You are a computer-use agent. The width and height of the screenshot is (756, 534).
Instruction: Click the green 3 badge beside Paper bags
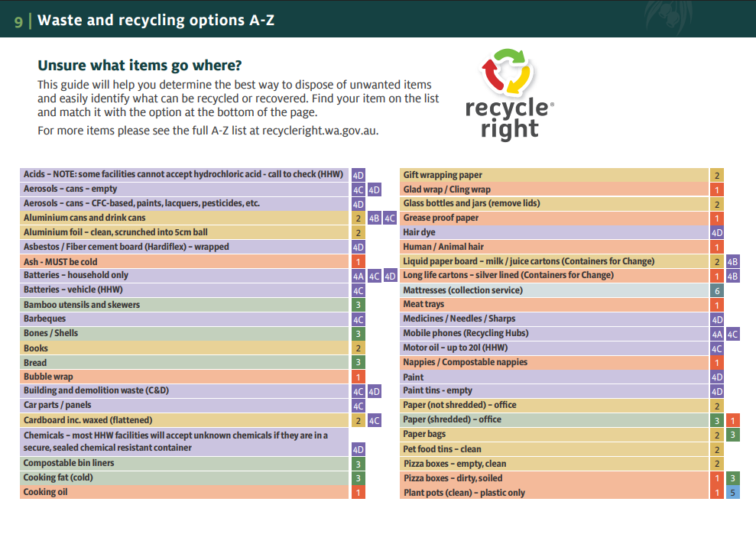(732, 435)
